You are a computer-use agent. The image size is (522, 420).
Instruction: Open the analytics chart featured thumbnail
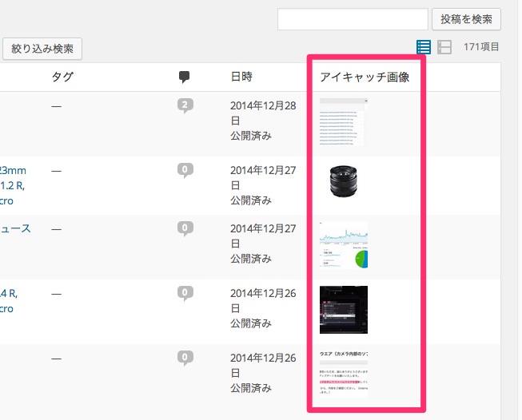click(344, 245)
